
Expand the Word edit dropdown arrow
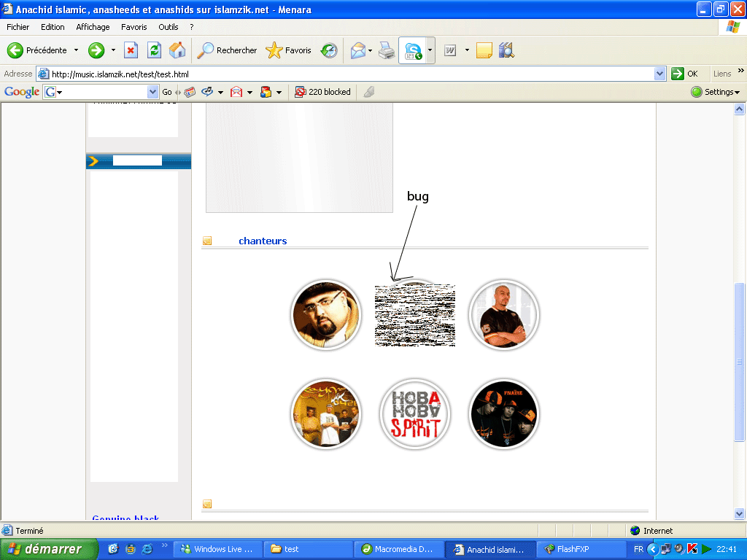467,50
